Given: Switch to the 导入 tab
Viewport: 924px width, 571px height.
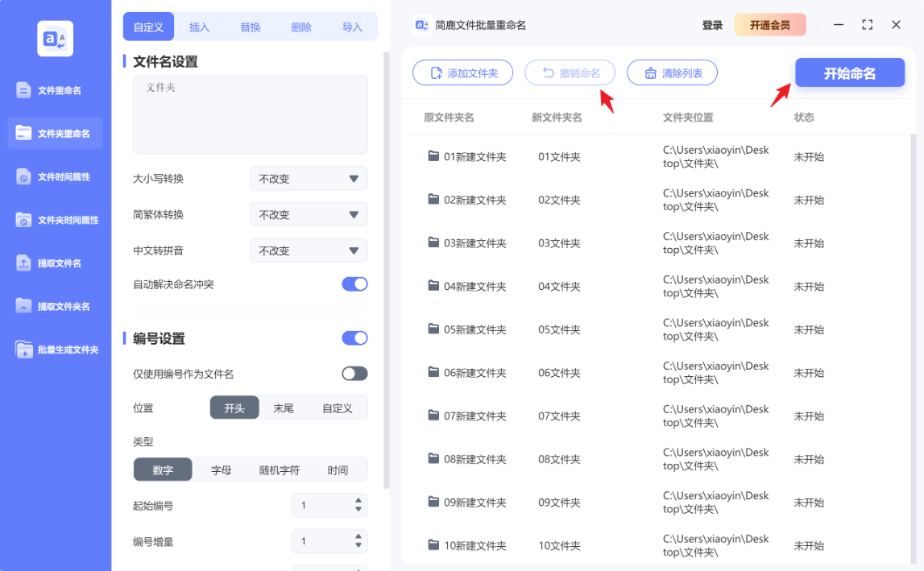Looking at the screenshot, I should (352, 27).
